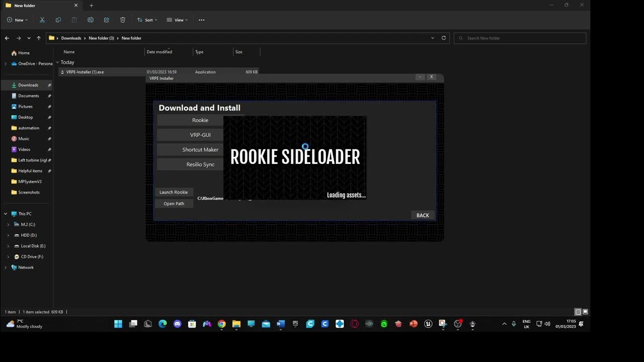This screenshot has width=644, height=362.
Task: Refresh the Explorer folder view
Action: point(444,38)
